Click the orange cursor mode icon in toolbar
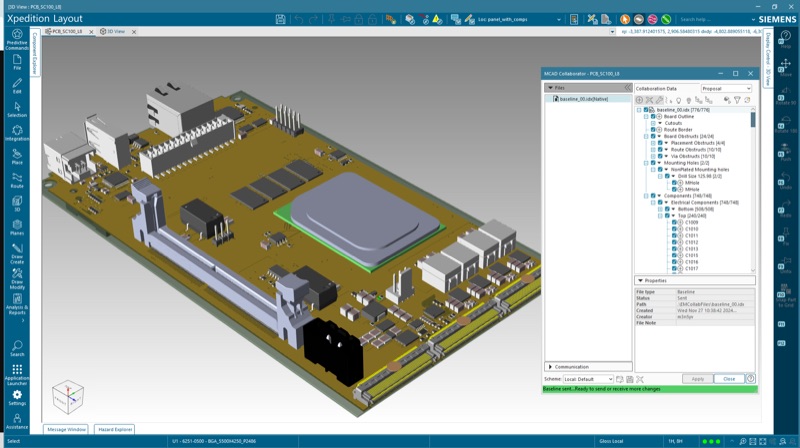Viewport: 800px width, 448px height. 625,19
